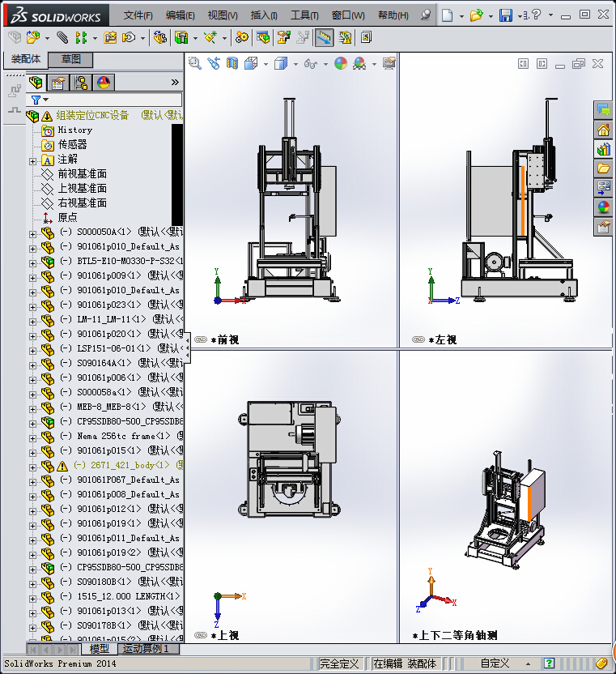Click the Move Component icon
The image size is (616, 674).
(129, 37)
